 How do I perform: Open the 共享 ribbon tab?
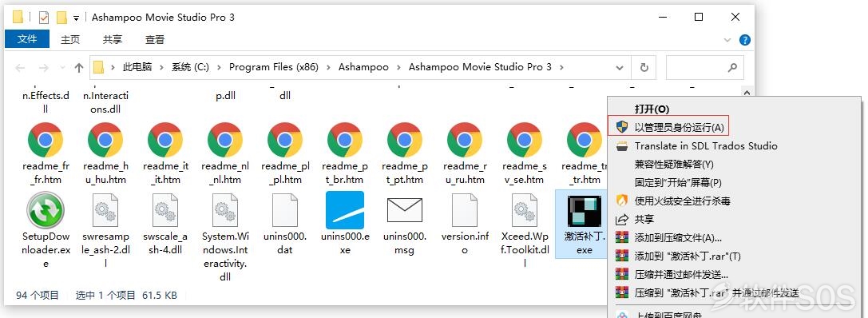(x=113, y=39)
